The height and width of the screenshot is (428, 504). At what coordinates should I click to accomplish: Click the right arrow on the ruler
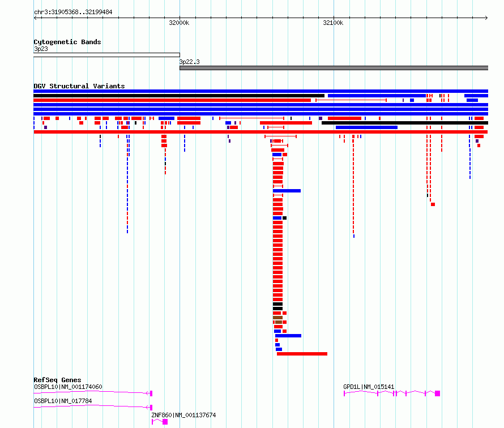pos(486,18)
